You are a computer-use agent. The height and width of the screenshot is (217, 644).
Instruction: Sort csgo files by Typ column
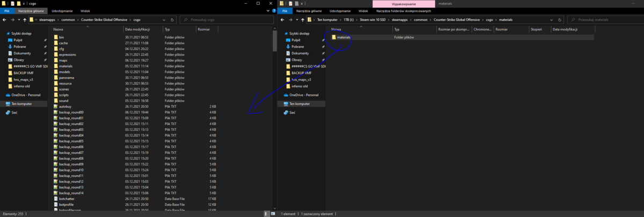tap(179, 29)
